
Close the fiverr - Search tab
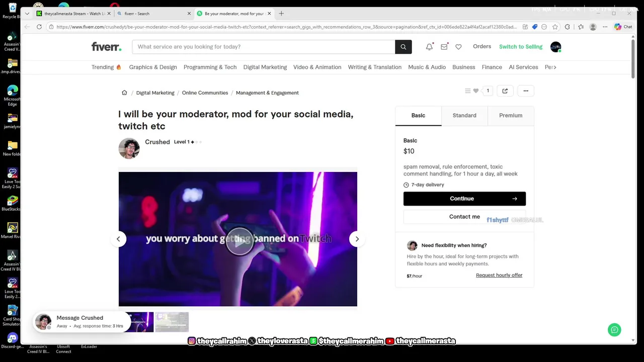(189, 14)
